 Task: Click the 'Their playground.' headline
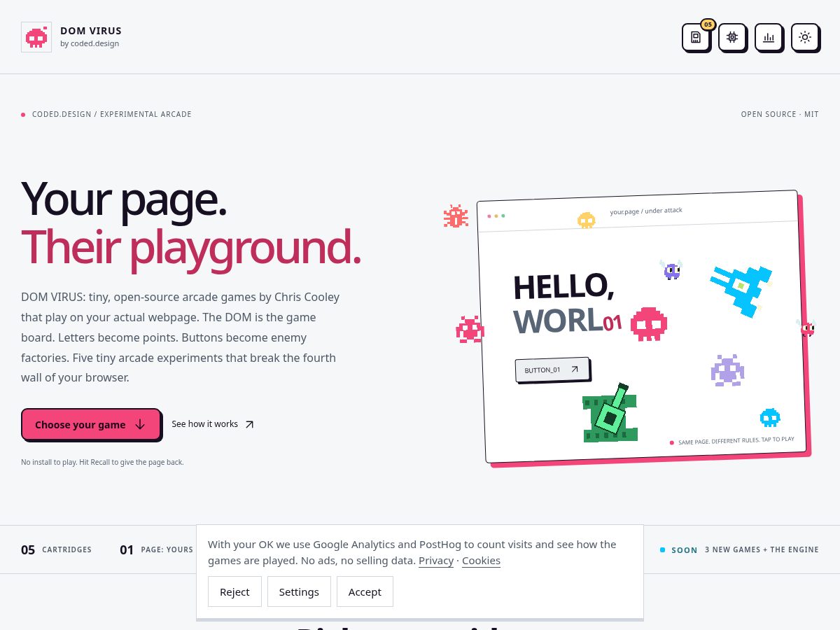191,247
